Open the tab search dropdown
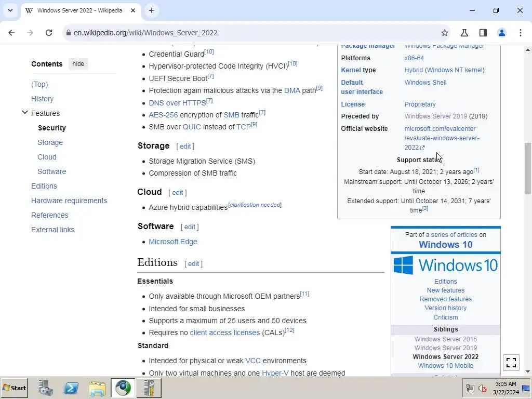The width and height of the screenshot is (532, 399). (x=10, y=10)
